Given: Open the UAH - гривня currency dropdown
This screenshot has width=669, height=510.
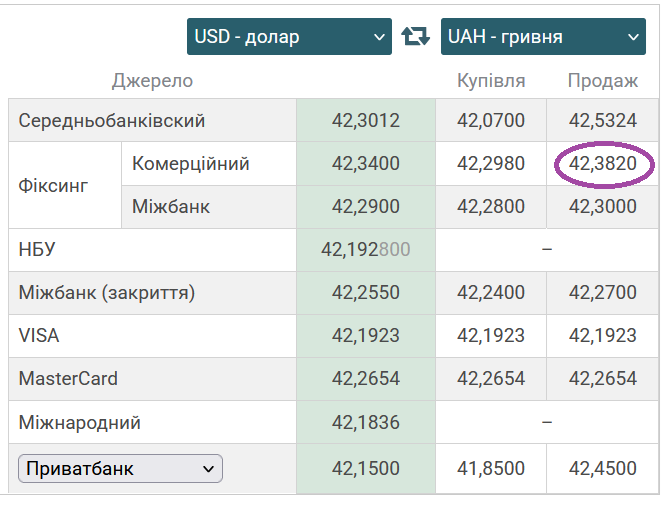Looking at the screenshot, I should coord(542,37).
